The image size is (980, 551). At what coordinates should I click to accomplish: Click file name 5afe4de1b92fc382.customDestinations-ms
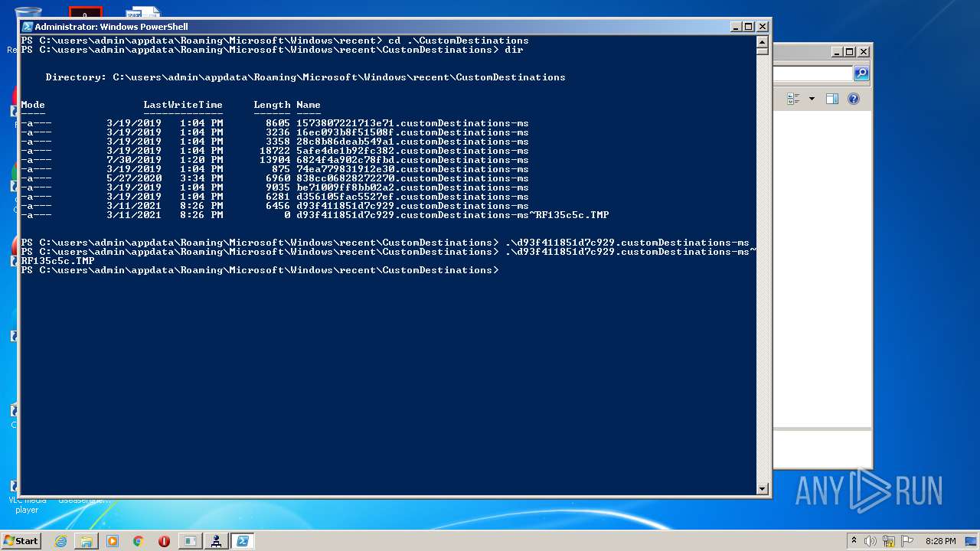pos(412,151)
